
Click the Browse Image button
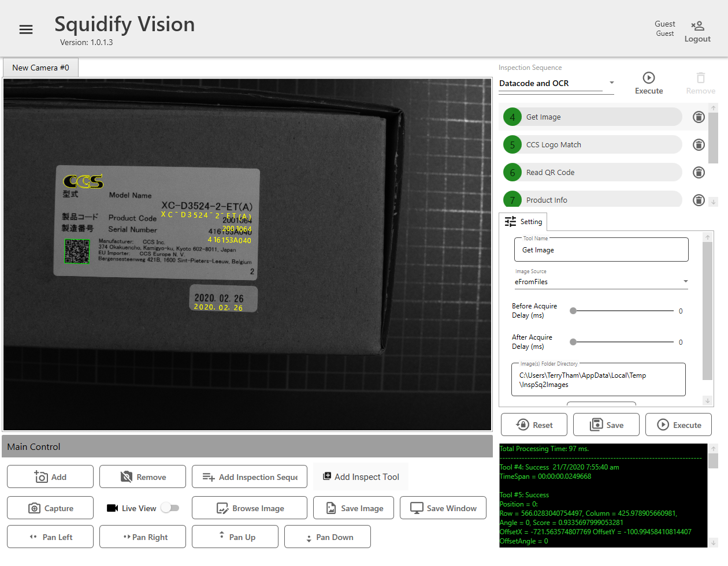pos(249,508)
